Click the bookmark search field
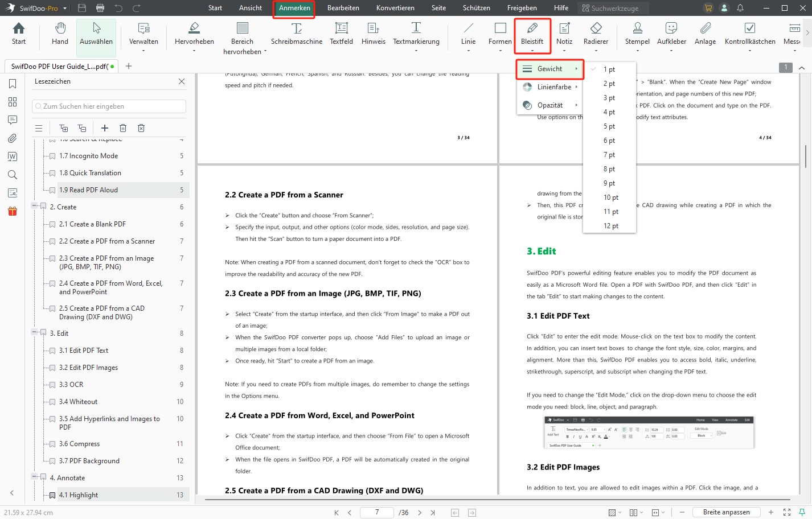Image resolution: width=812 pixels, height=519 pixels. click(x=109, y=106)
